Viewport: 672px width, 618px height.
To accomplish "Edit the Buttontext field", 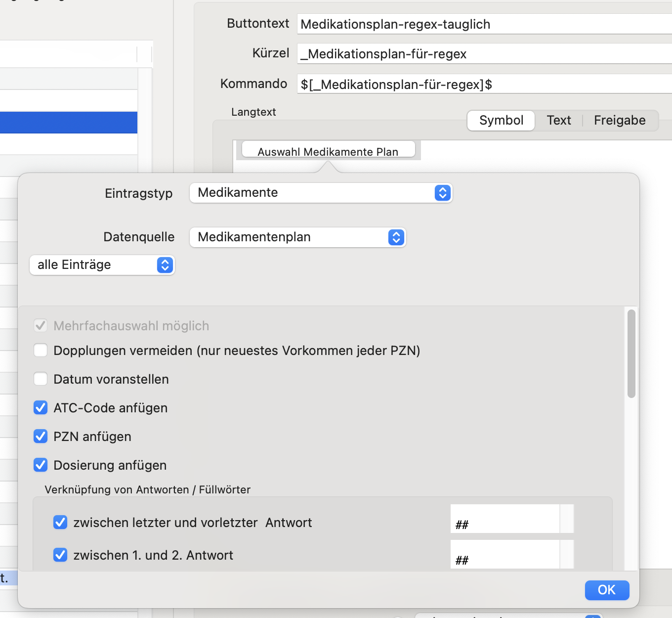I will [x=484, y=24].
